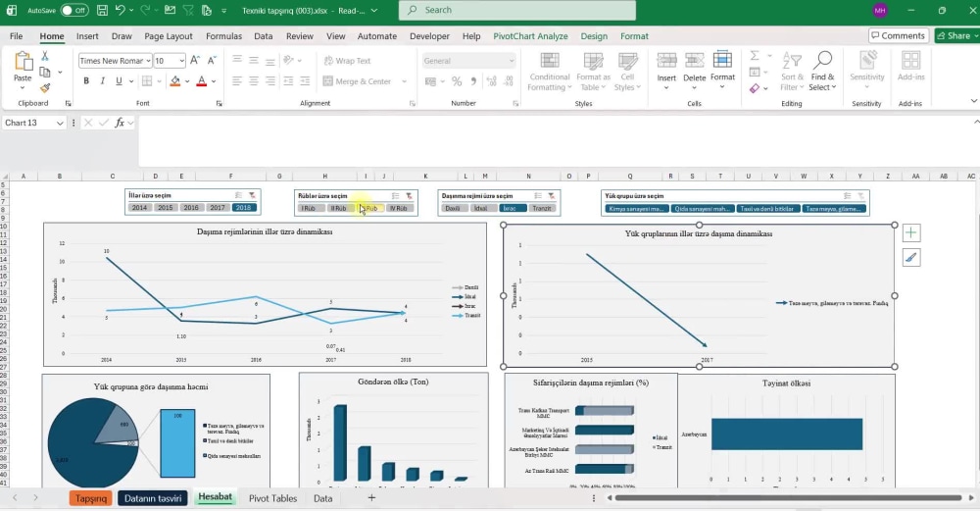Collapse the ribbon chevron

pyautogui.click(x=974, y=101)
